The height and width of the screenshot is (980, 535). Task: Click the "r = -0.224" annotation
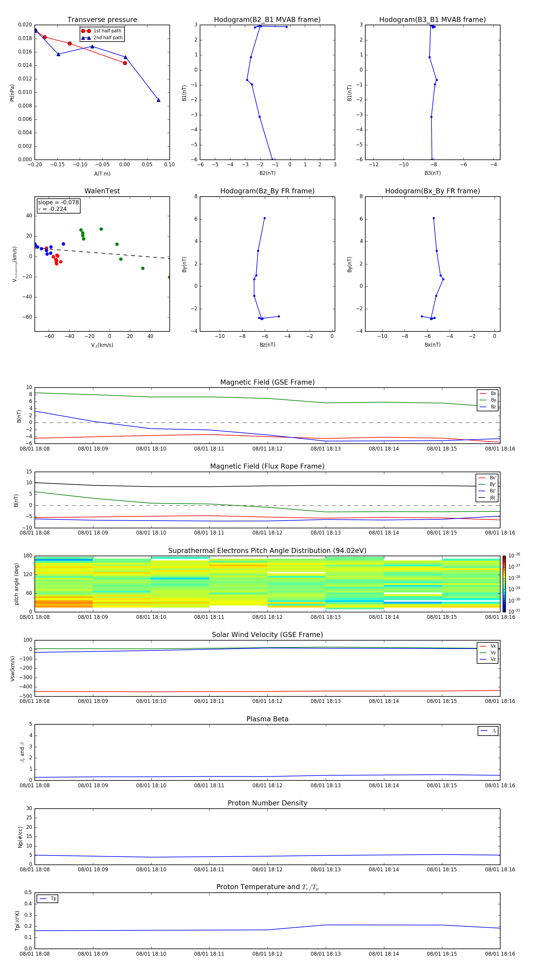tap(53, 209)
